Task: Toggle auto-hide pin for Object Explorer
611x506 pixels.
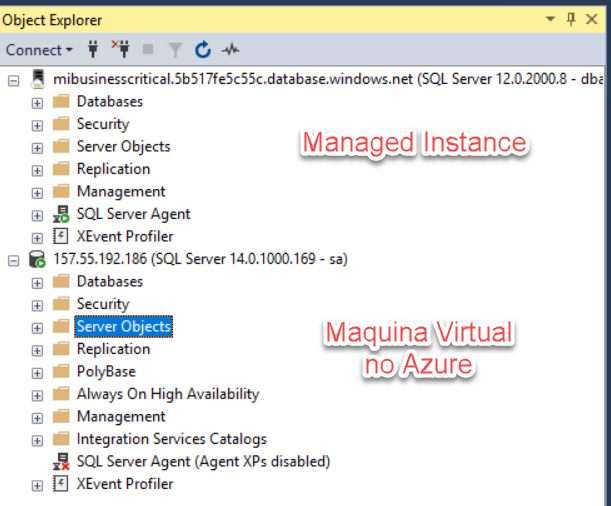Action: [572, 18]
